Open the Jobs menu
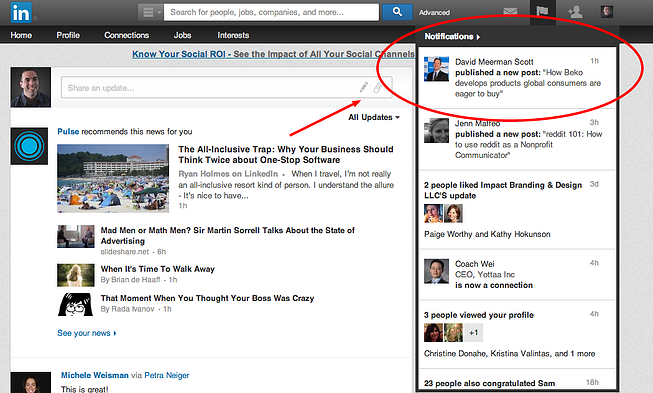 (182, 35)
